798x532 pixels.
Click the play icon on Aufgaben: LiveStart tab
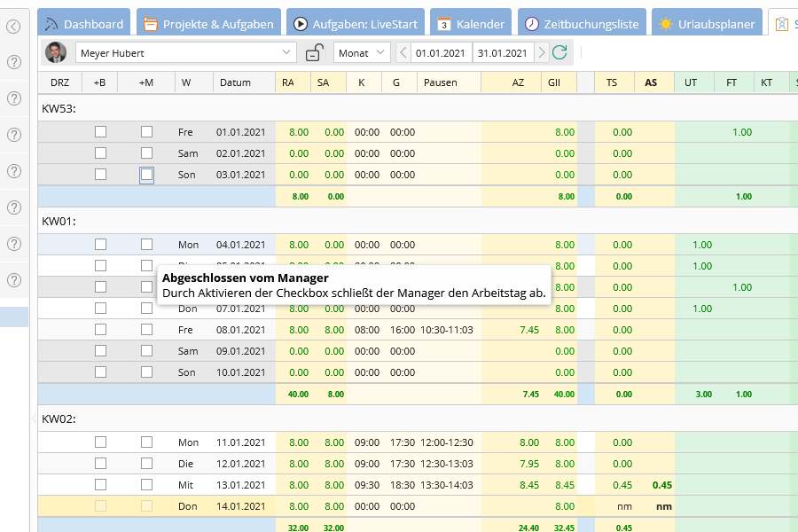[301, 23]
